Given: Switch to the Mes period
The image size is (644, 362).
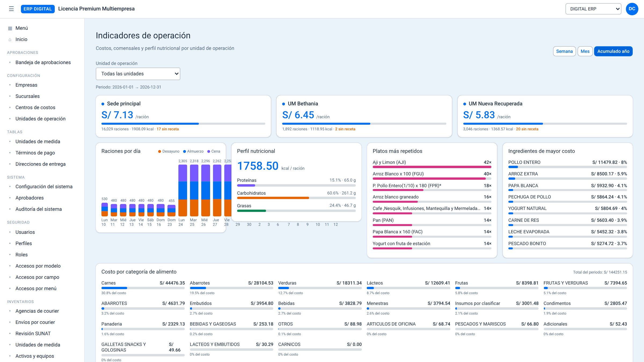Looking at the screenshot, I should pos(585,51).
